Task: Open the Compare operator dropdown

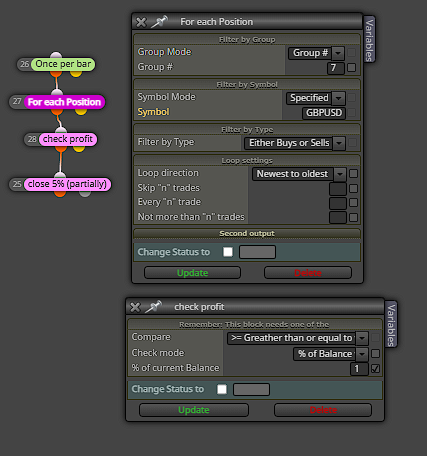Action: coord(298,338)
